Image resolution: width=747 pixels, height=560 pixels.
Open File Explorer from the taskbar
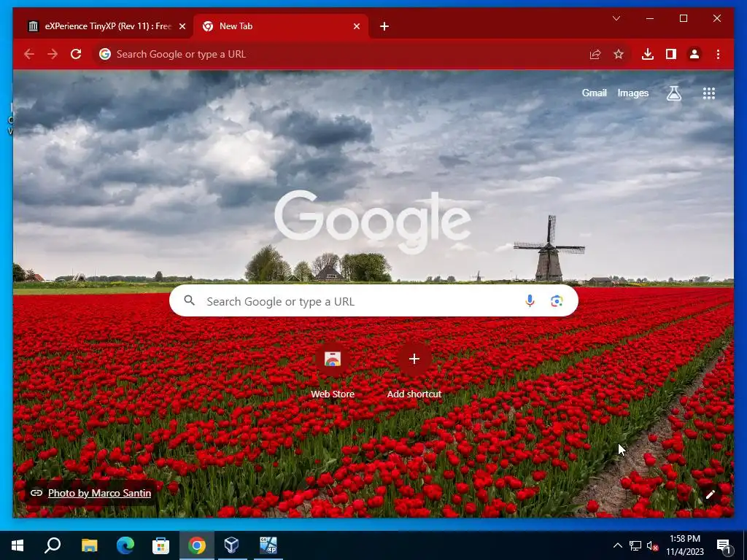[x=89, y=545]
